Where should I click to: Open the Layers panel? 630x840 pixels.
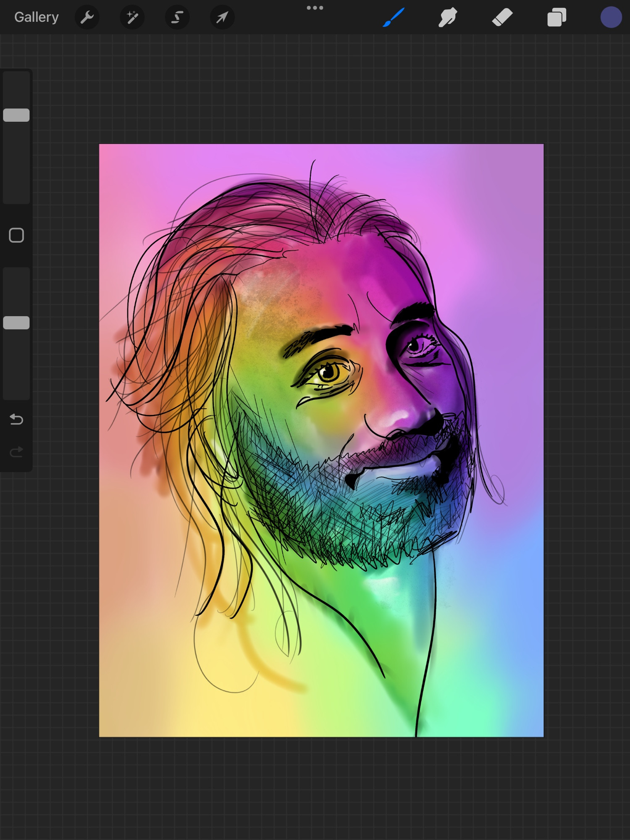556,17
